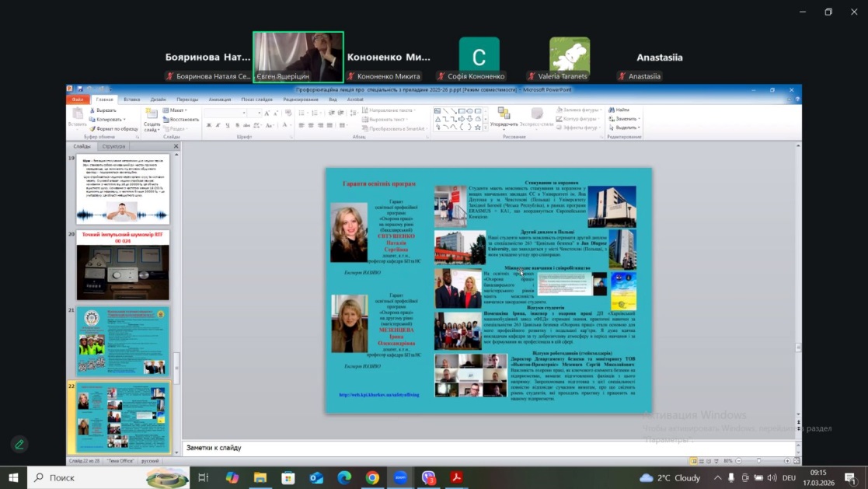868x489 pixels.
Task: Click the Cut (Вырезать) scissors icon
Action: (92, 110)
